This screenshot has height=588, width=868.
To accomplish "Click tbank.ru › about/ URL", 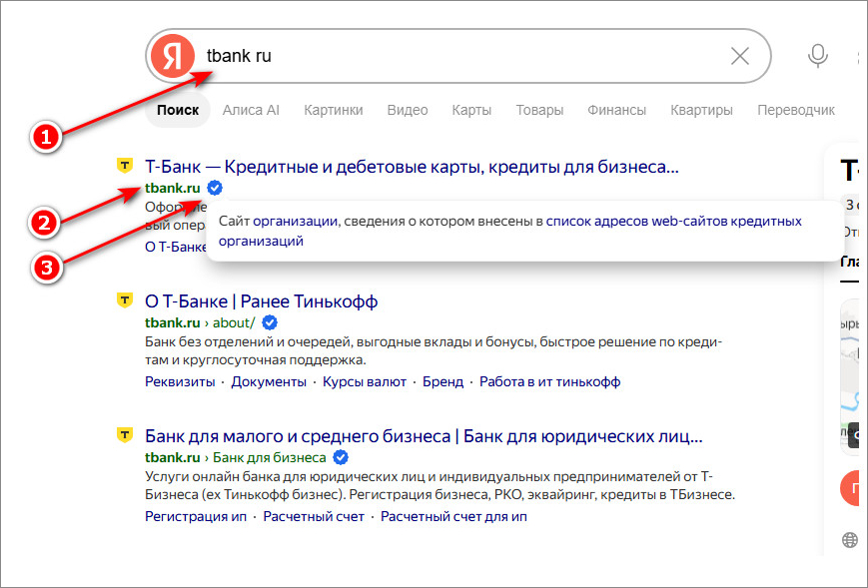I will pos(200,322).
